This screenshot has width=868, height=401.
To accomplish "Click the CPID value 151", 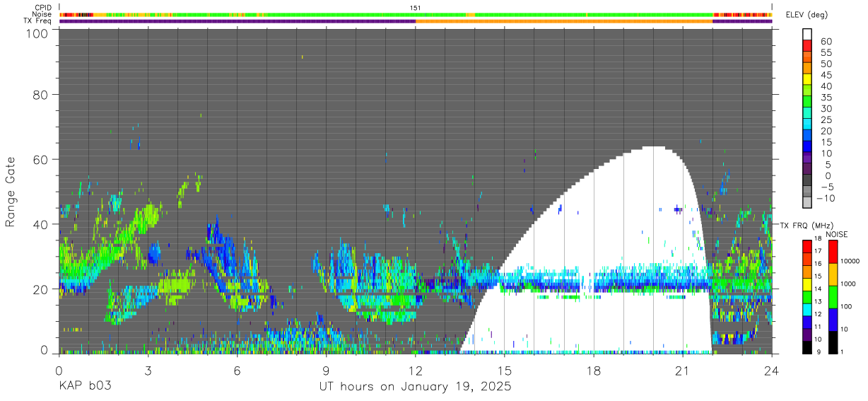I will click(x=416, y=8).
